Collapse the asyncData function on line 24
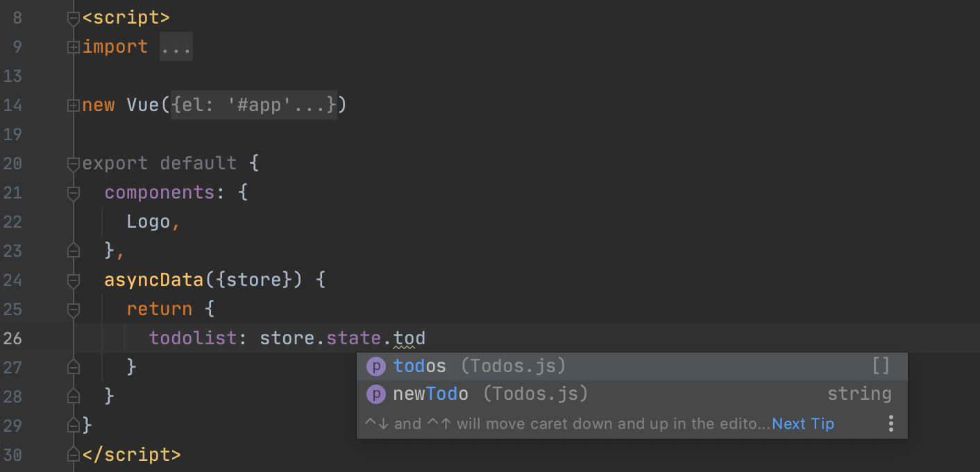 tap(73, 280)
